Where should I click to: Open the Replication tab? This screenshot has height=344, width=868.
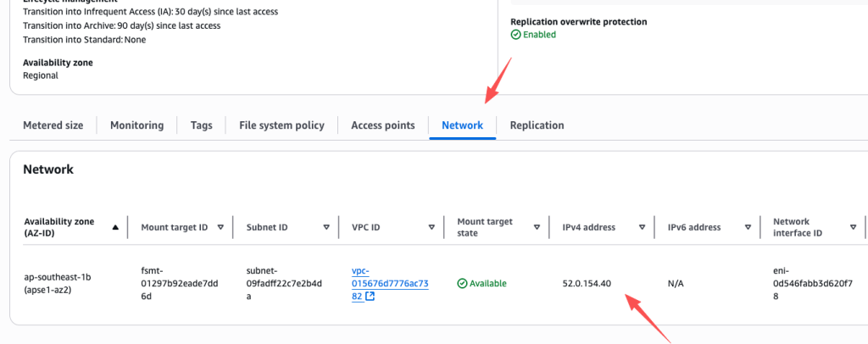tap(537, 125)
